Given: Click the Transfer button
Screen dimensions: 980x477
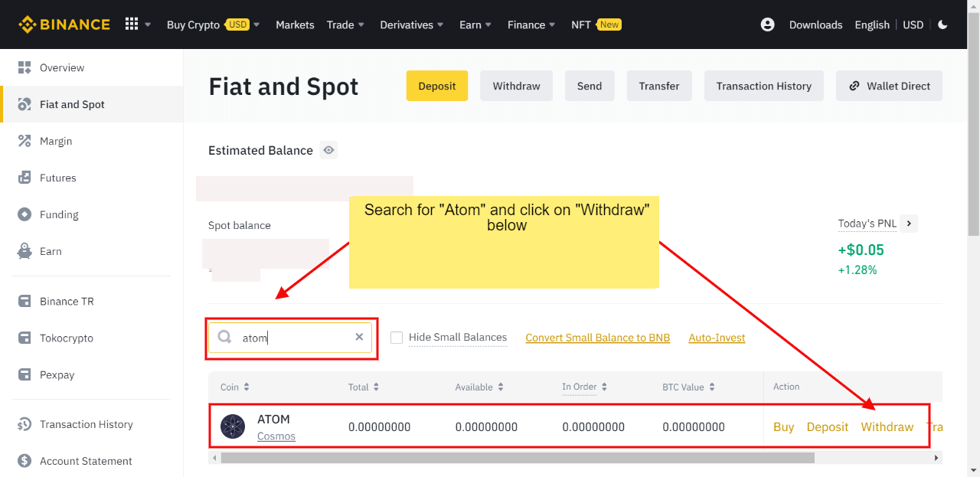Looking at the screenshot, I should click(x=659, y=86).
